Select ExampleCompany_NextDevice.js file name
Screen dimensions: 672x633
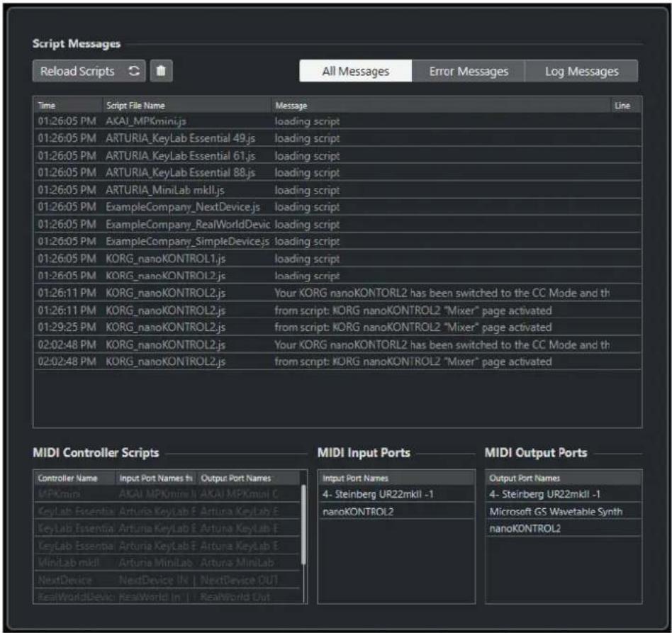[x=183, y=207]
